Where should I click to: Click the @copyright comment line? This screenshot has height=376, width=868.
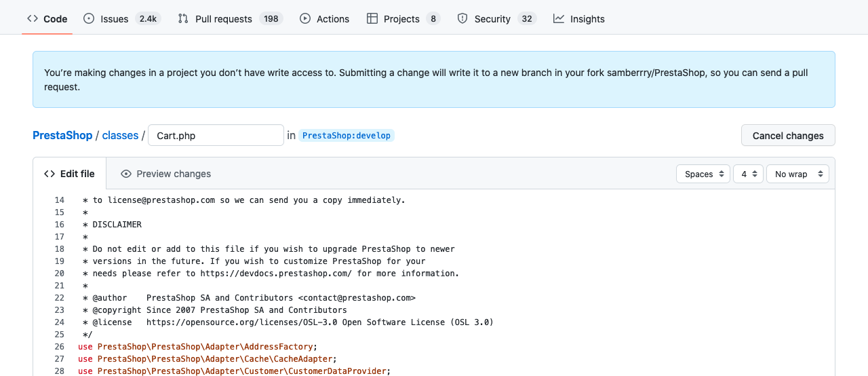(x=214, y=310)
